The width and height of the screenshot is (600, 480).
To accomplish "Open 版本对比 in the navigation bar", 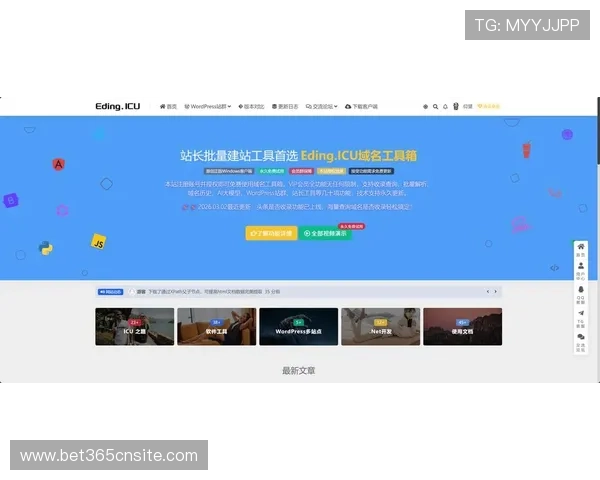I will [251, 106].
